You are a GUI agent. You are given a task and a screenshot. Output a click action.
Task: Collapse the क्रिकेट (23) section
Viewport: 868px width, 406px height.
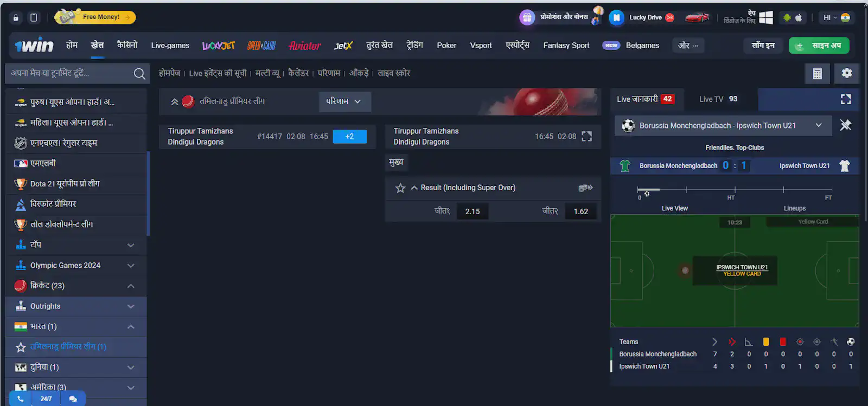pyautogui.click(x=131, y=286)
